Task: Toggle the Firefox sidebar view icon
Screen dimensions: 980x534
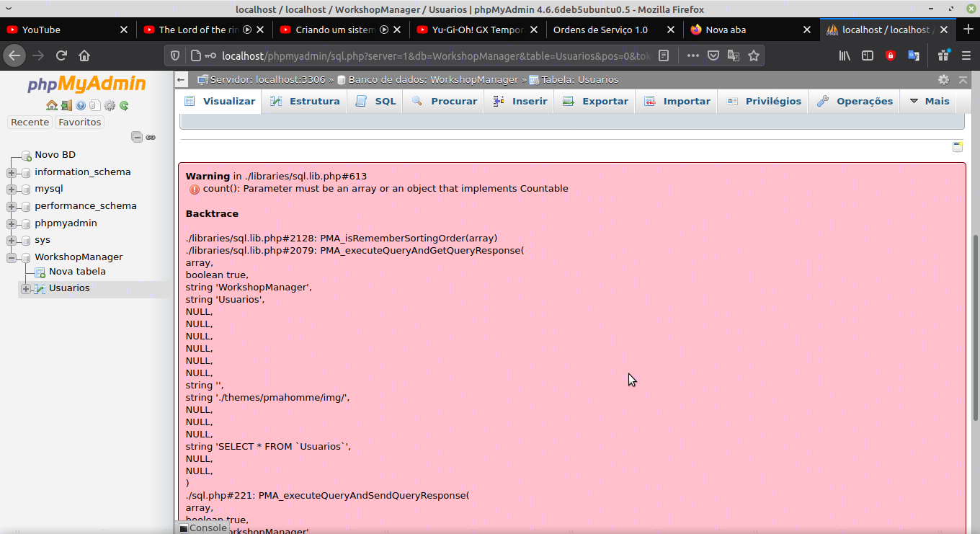Action: [x=868, y=55]
